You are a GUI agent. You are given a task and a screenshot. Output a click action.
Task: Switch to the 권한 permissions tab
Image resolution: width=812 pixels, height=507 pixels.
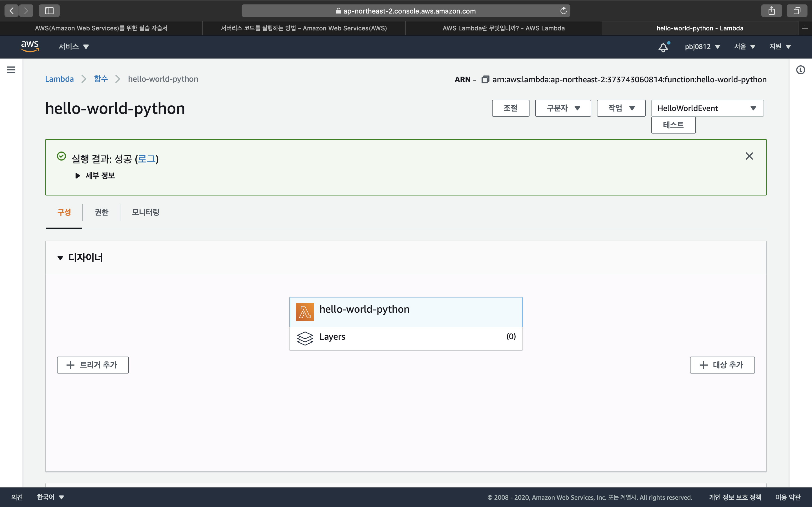(101, 212)
